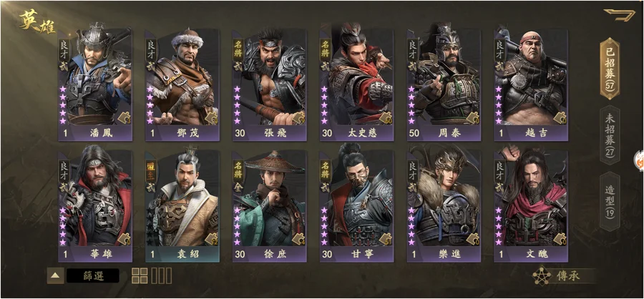Click the puzzle shard icon on 太史慈 card

click(386, 118)
